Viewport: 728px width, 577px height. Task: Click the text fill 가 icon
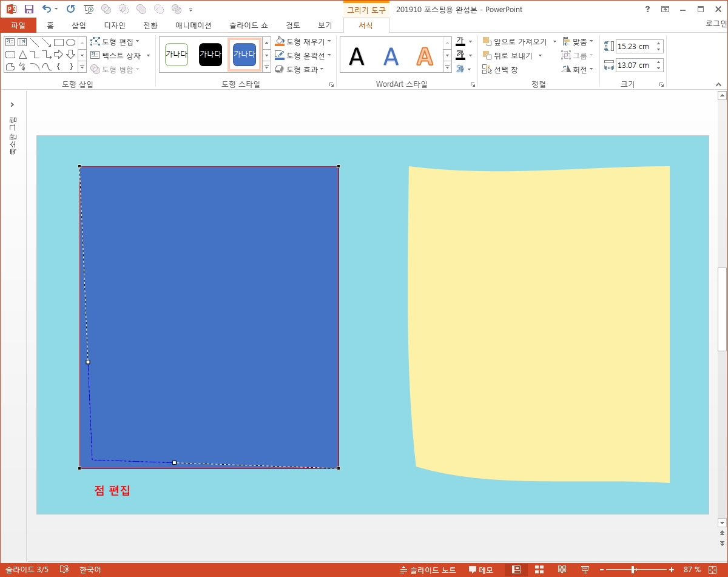(x=460, y=41)
